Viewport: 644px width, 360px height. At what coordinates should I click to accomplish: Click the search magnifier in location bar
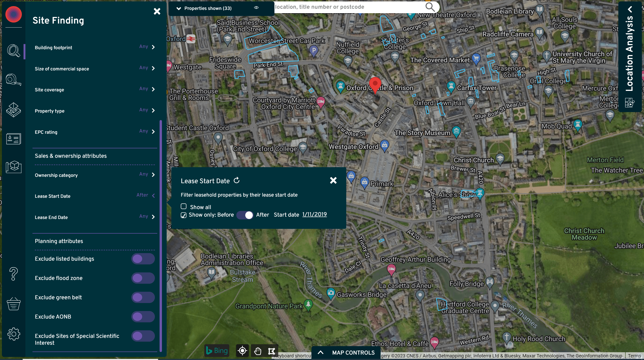coord(430,7)
